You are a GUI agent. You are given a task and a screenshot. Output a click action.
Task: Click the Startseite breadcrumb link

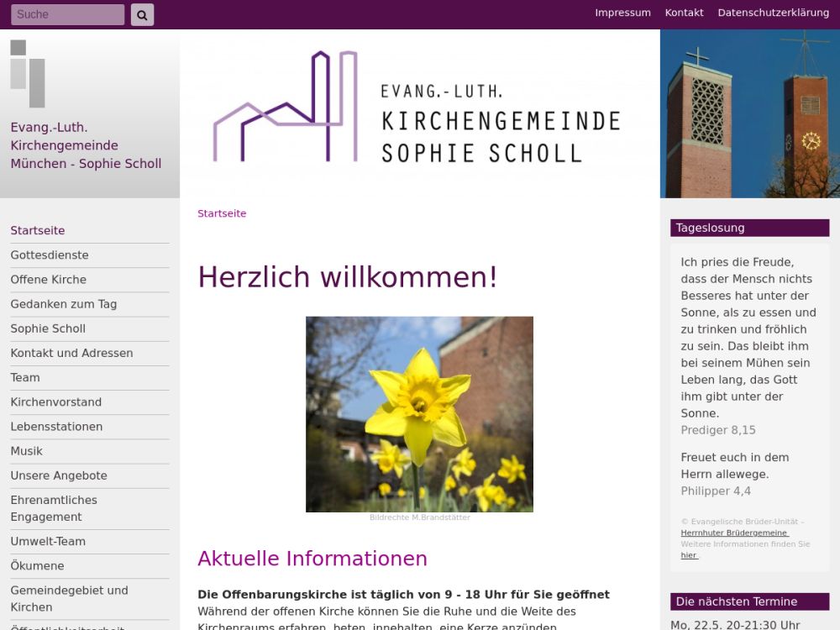pyautogui.click(x=222, y=213)
